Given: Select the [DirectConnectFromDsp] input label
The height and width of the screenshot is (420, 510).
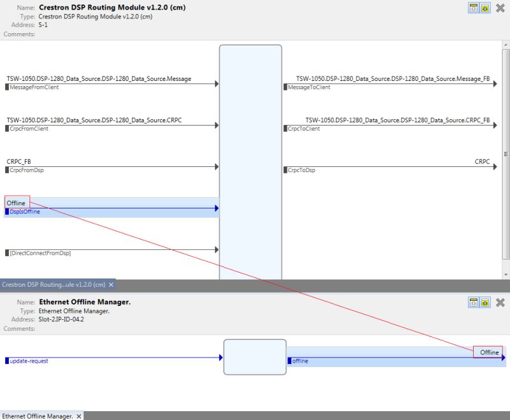Looking at the screenshot, I should tap(40, 253).
